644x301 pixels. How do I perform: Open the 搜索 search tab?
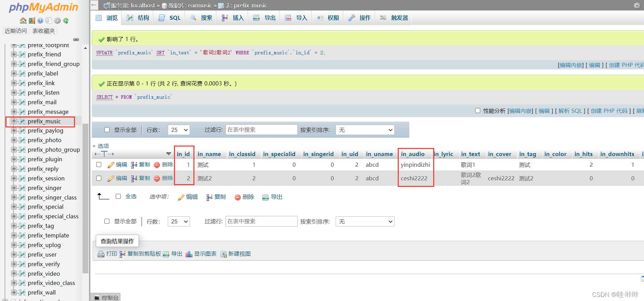click(x=201, y=18)
